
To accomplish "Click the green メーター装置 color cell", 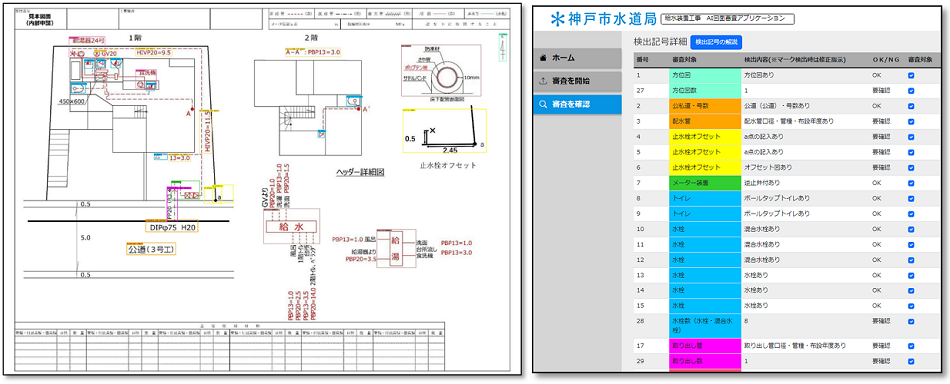I will (704, 182).
